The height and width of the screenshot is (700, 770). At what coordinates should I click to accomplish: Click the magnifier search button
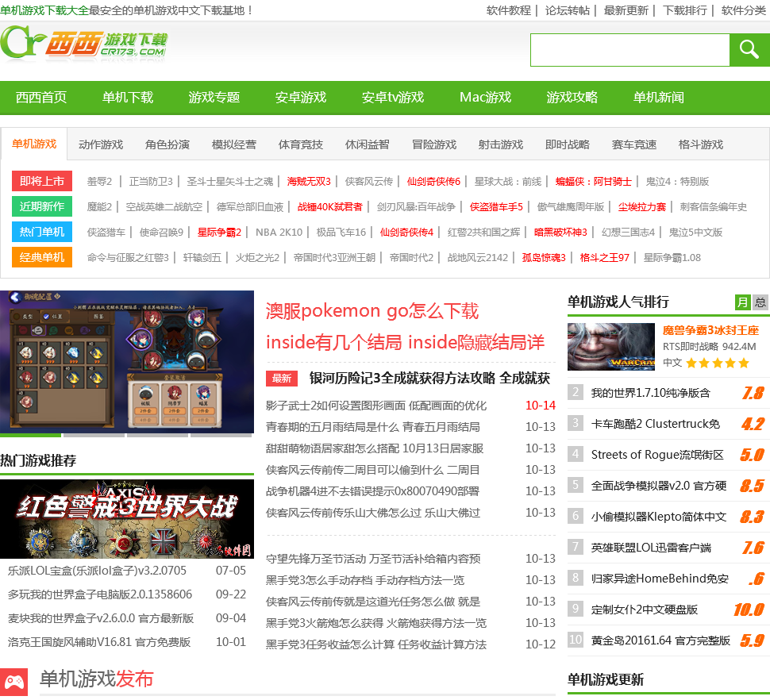click(x=749, y=50)
